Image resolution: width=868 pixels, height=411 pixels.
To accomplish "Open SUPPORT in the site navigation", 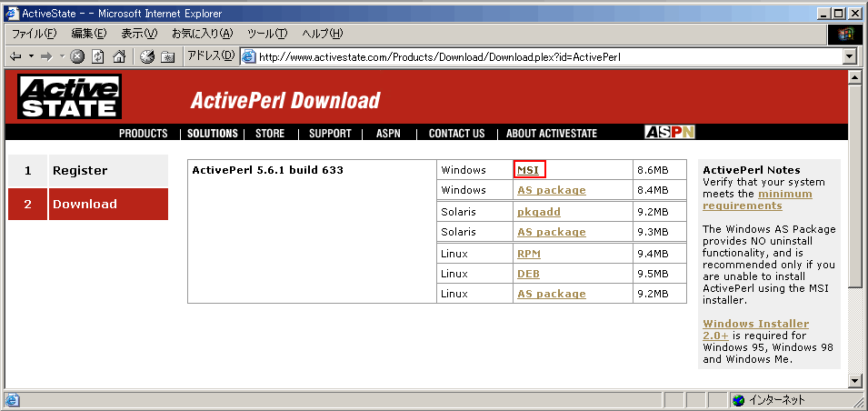I will click(x=330, y=133).
